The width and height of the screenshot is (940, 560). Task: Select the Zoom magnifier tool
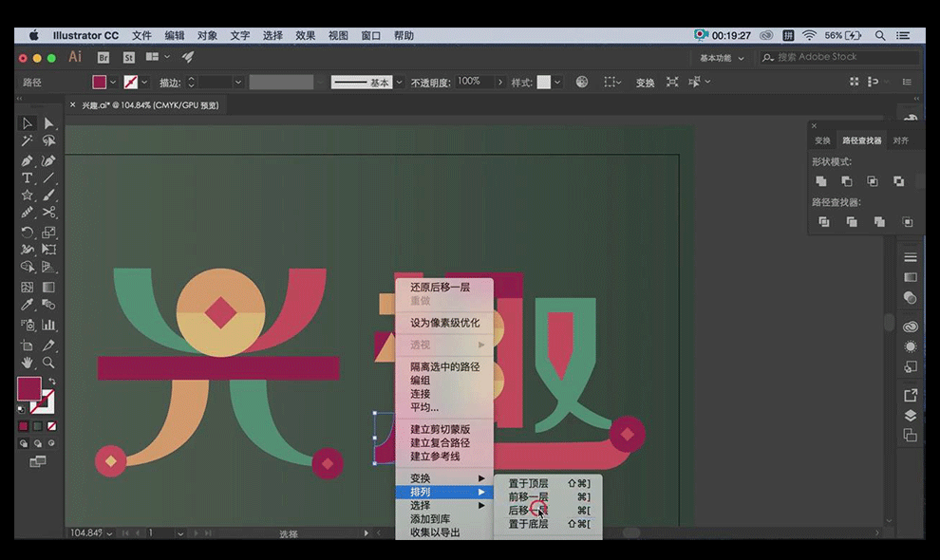pyautogui.click(x=48, y=363)
